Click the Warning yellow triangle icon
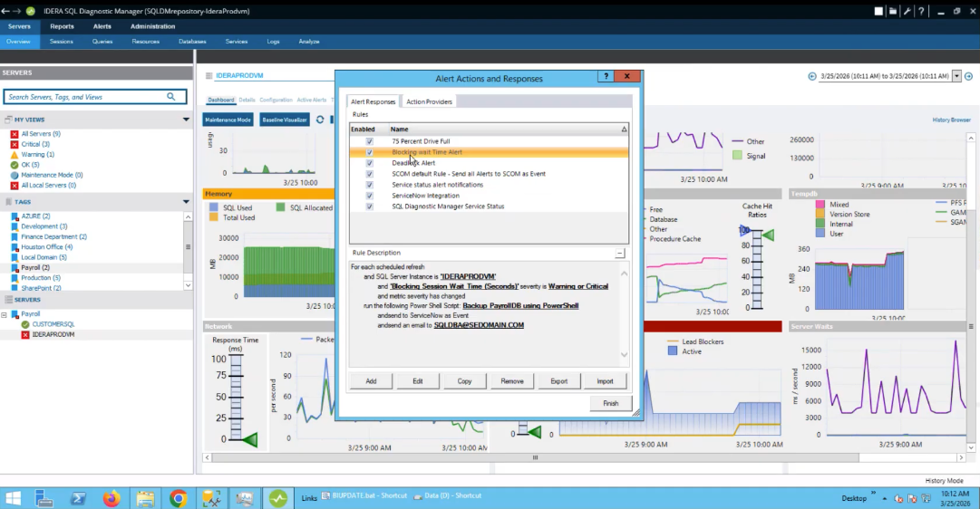 15,154
